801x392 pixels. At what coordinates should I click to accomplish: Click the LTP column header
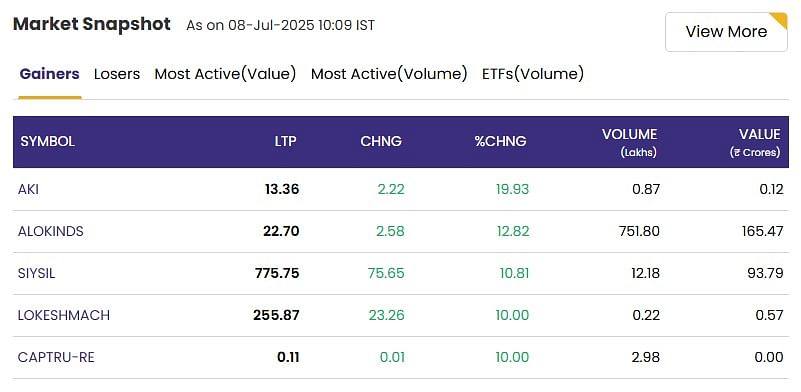[x=285, y=142]
